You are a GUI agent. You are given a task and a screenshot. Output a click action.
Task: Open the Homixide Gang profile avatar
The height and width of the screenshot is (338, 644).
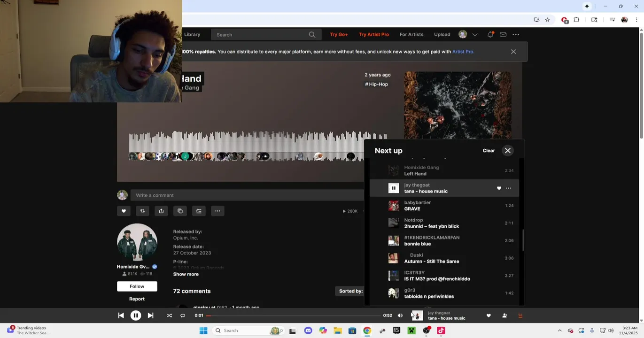[x=137, y=243]
